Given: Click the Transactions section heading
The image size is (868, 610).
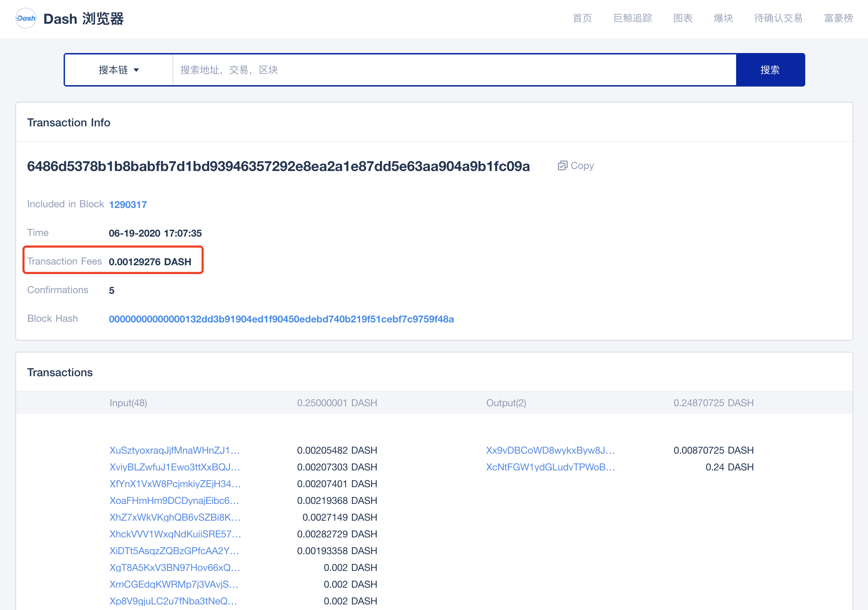Looking at the screenshot, I should 60,372.
